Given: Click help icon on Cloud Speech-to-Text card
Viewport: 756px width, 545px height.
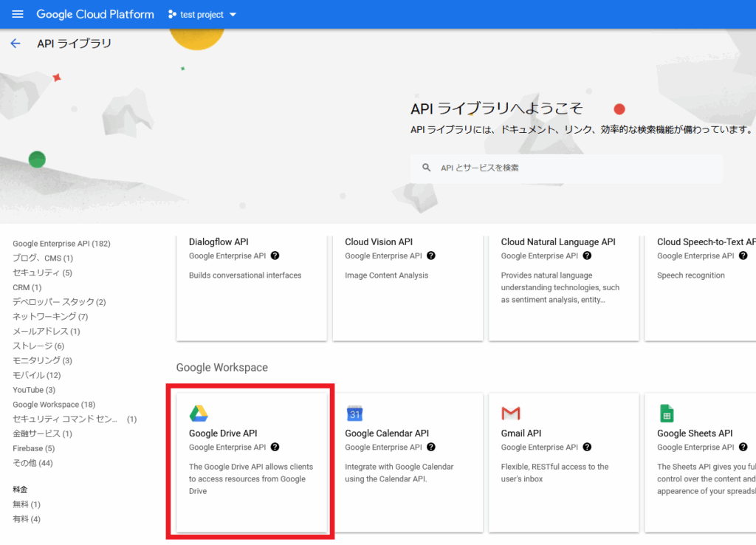Looking at the screenshot, I should (x=743, y=256).
